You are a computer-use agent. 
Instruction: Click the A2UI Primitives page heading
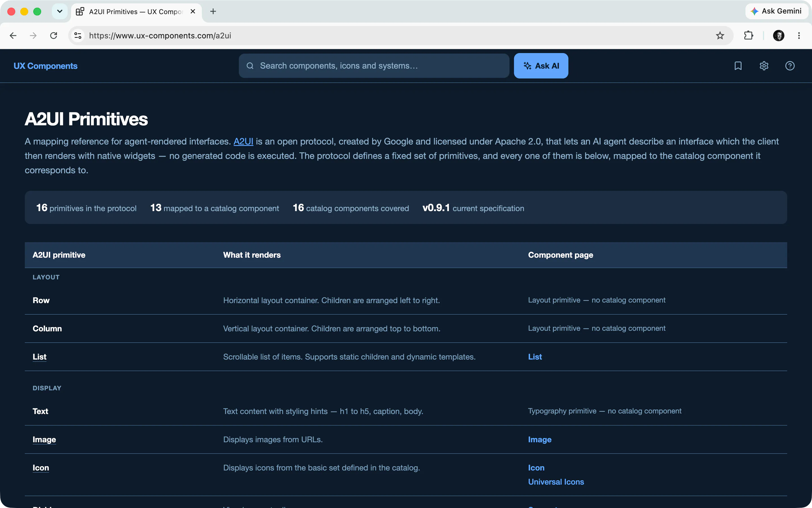point(86,119)
